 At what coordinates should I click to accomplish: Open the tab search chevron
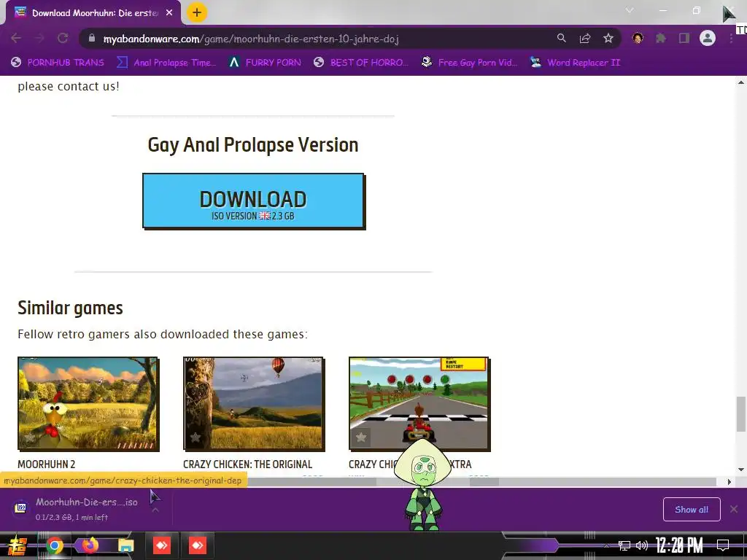630,10
